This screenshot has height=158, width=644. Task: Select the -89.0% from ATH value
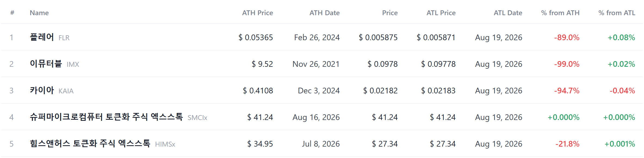(567, 37)
